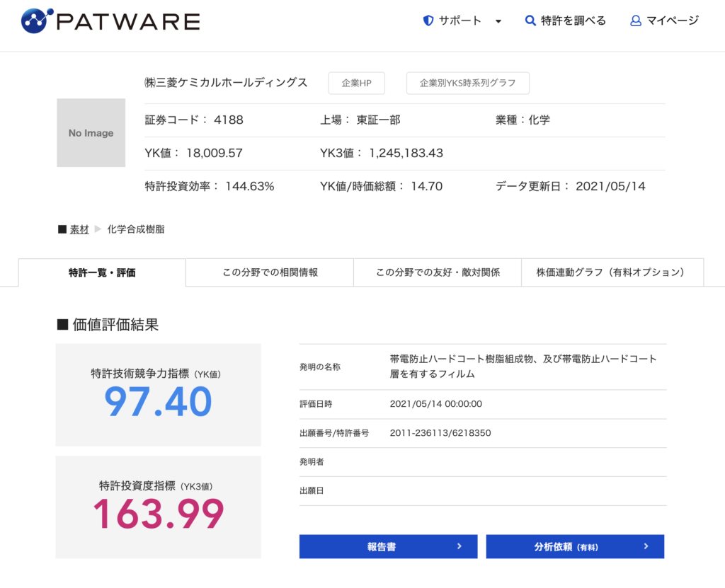Click evaluation date 2021/05/14 00:00:00

(x=436, y=404)
